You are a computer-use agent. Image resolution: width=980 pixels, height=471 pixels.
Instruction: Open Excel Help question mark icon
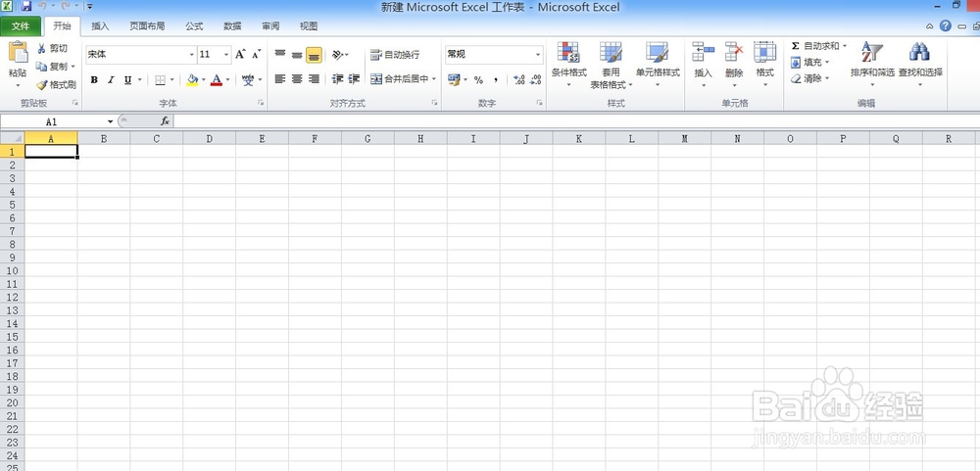[x=946, y=25]
